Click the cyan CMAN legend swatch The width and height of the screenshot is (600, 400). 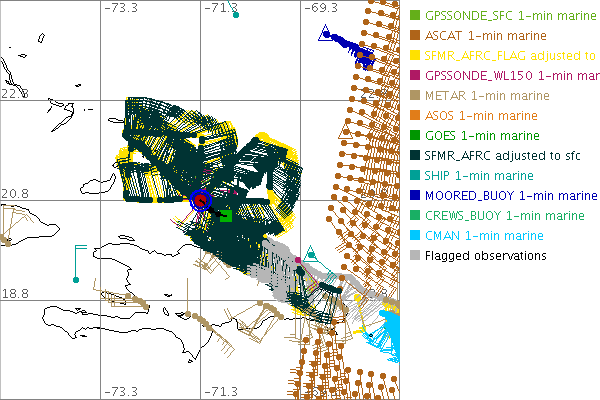(x=415, y=235)
